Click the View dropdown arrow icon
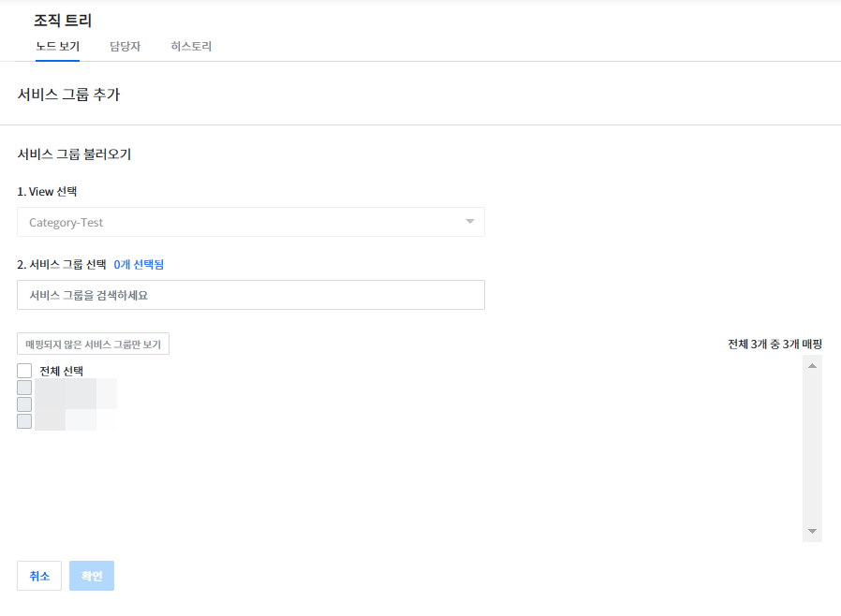 pyautogui.click(x=469, y=222)
